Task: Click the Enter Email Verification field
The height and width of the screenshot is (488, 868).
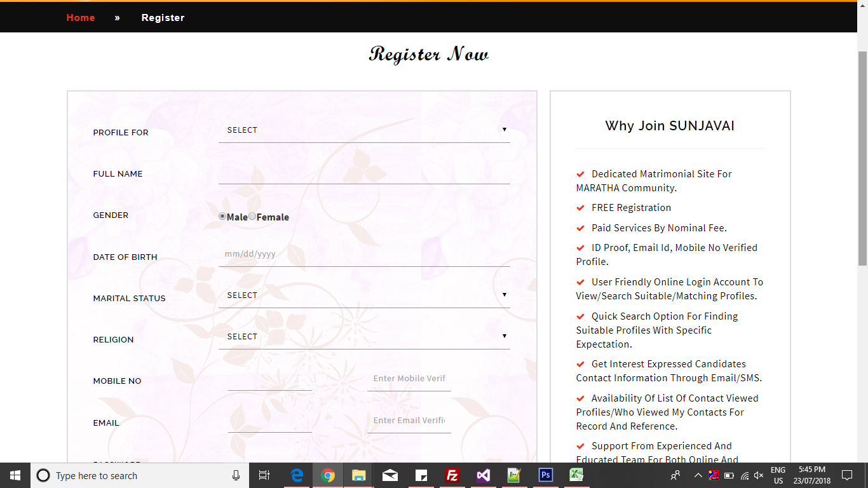Action: (409, 421)
